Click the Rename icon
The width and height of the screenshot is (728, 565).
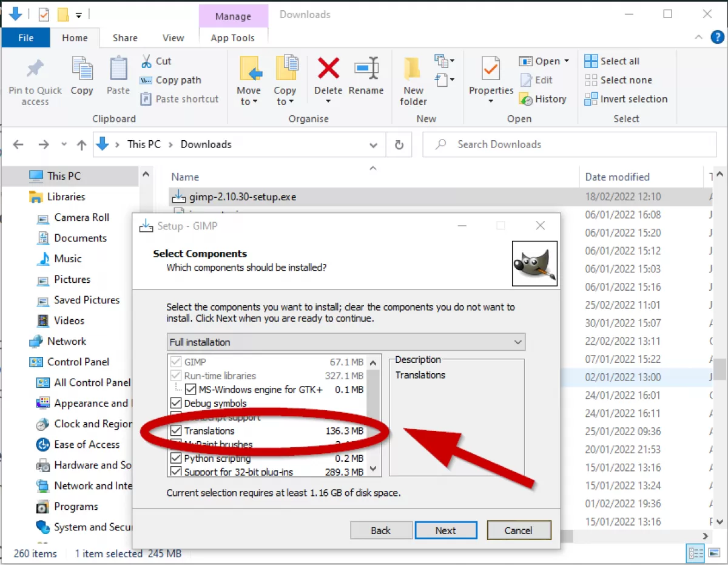click(x=366, y=68)
